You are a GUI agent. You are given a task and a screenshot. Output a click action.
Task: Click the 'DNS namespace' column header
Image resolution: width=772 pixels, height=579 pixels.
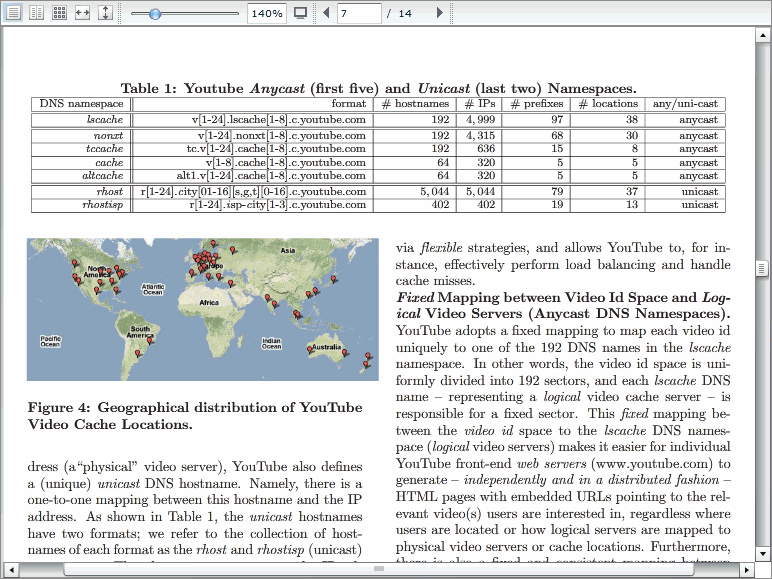[x=81, y=104]
